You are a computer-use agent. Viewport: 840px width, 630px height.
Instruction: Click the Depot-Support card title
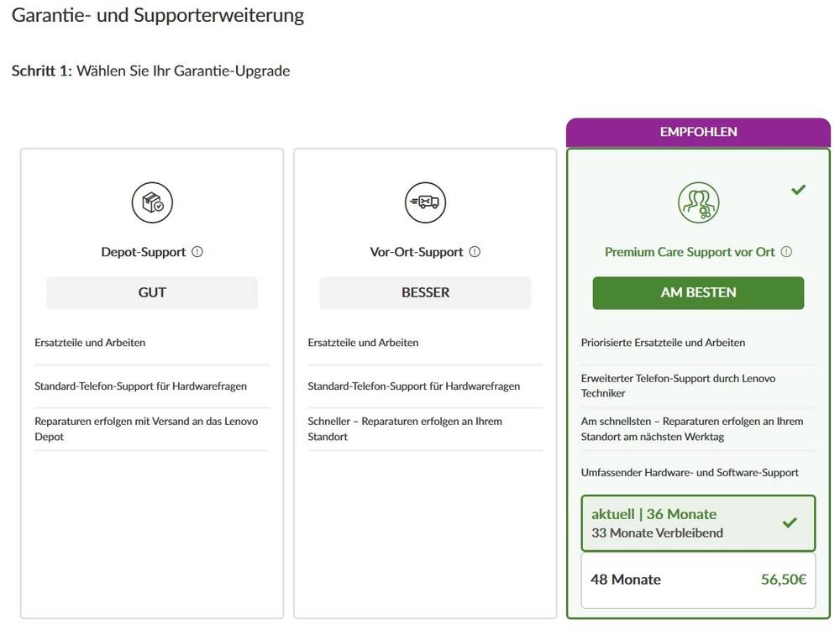pos(143,252)
